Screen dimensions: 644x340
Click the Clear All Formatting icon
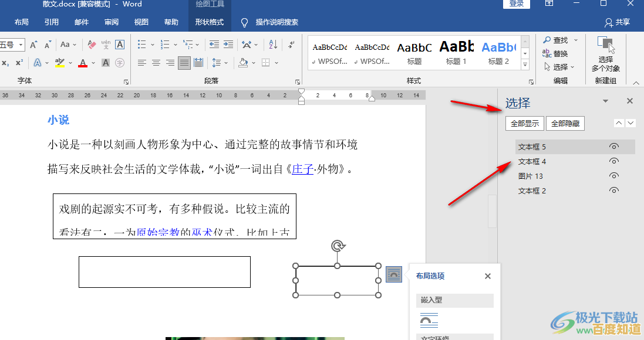91,45
